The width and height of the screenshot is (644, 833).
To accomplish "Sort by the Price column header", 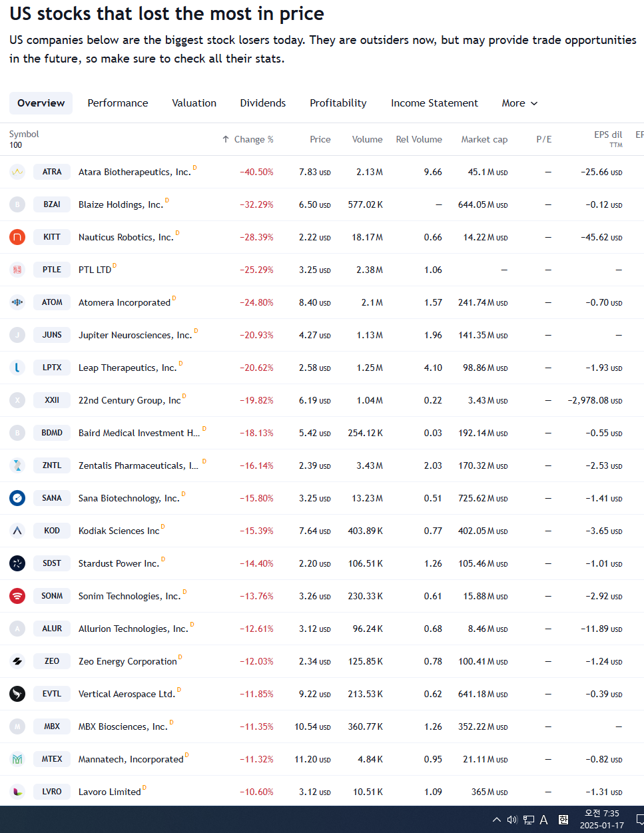I will [320, 139].
